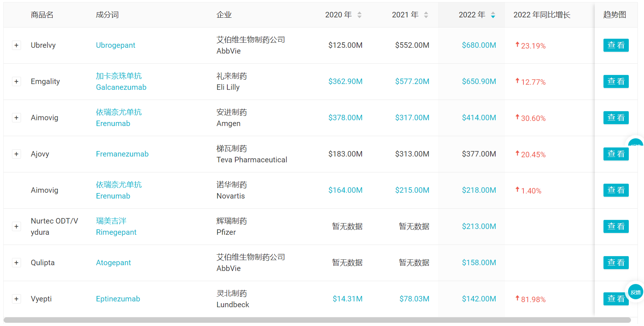Expand the Ubrelvy row

coord(16,45)
